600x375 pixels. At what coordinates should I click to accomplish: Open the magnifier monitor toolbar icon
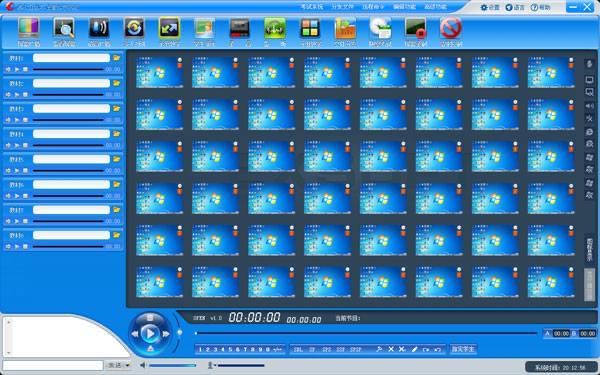[x=64, y=29]
